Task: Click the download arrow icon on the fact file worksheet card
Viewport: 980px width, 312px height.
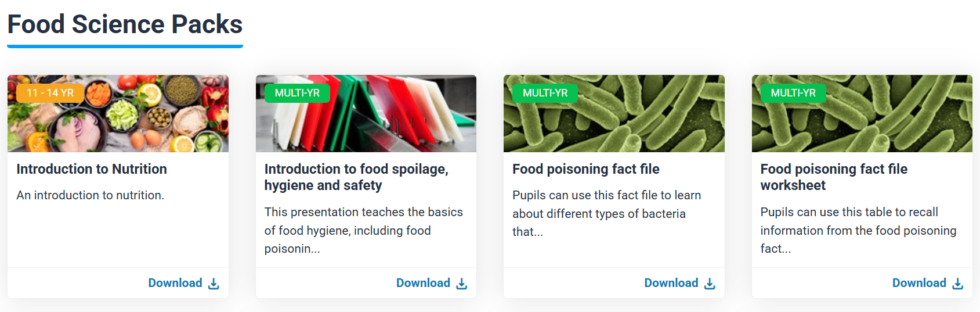Action: pos(958,284)
